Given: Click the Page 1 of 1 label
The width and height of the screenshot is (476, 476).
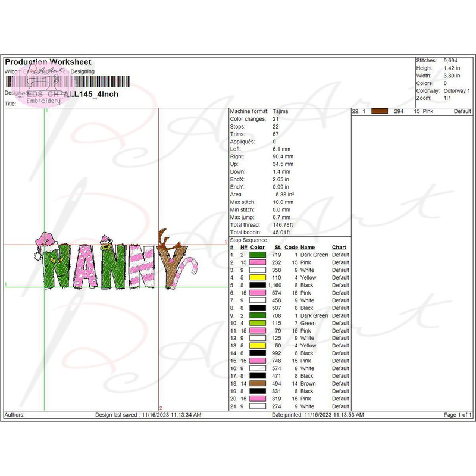Looking at the screenshot, I should (x=458, y=415).
